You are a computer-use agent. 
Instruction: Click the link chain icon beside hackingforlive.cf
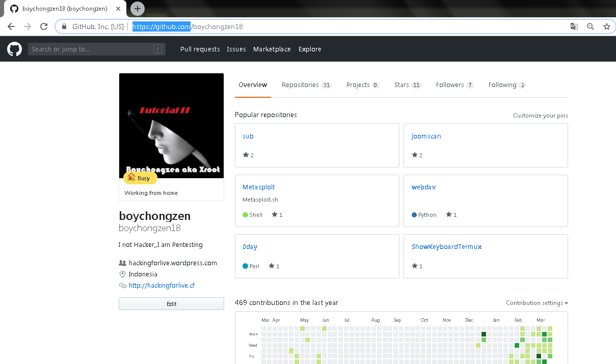pyautogui.click(x=122, y=286)
